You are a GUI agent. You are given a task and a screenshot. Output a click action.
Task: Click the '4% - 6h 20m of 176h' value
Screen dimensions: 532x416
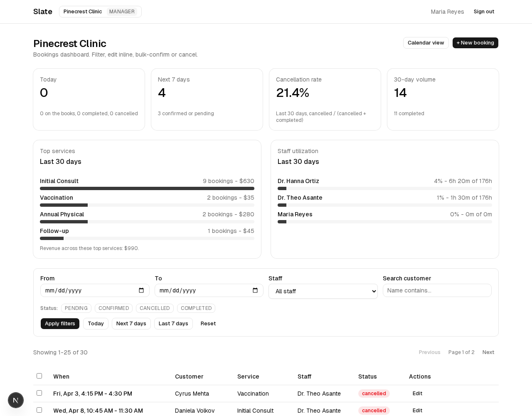pyautogui.click(x=463, y=181)
